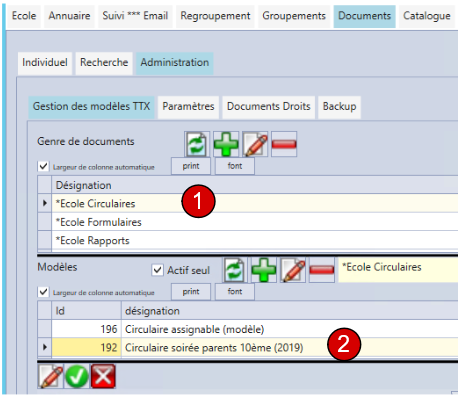Open the Paramètres tab
The image size is (458, 398).
[188, 107]
